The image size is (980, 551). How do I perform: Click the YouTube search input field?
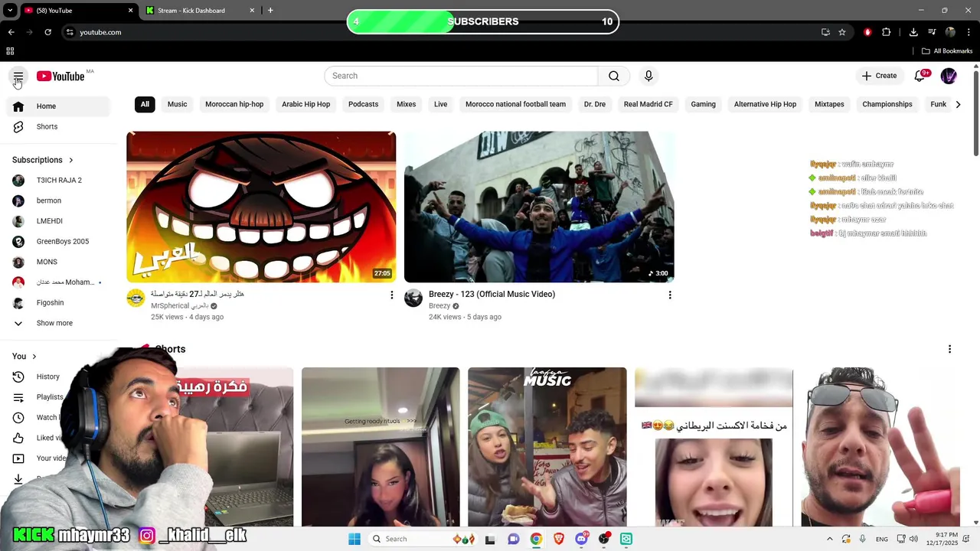point(461,76)
